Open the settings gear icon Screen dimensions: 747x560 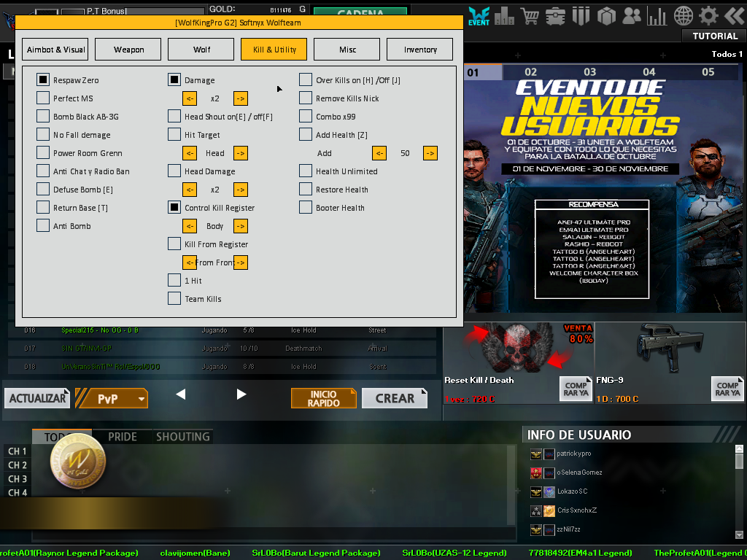pyautogui.click(x=708, y=15)
